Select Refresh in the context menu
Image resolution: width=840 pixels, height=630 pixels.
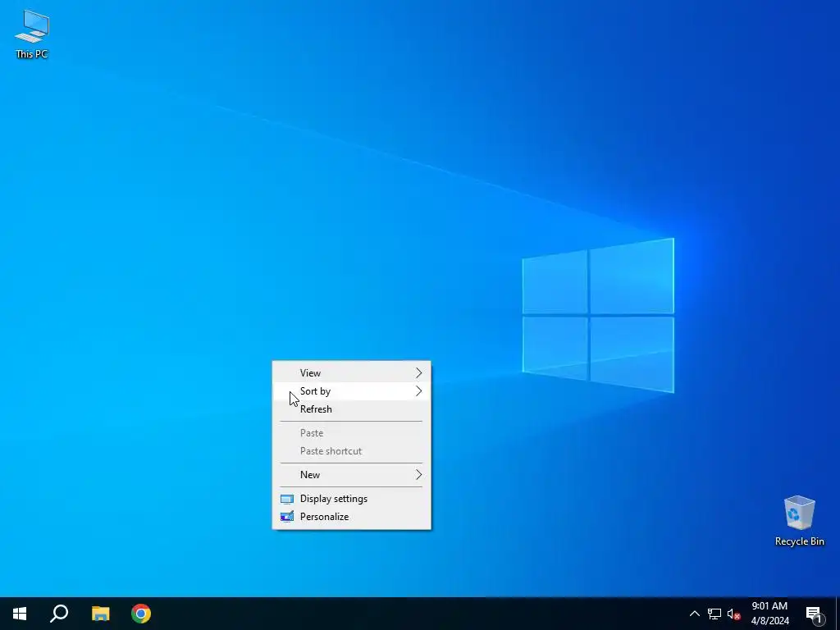point(351,409)
